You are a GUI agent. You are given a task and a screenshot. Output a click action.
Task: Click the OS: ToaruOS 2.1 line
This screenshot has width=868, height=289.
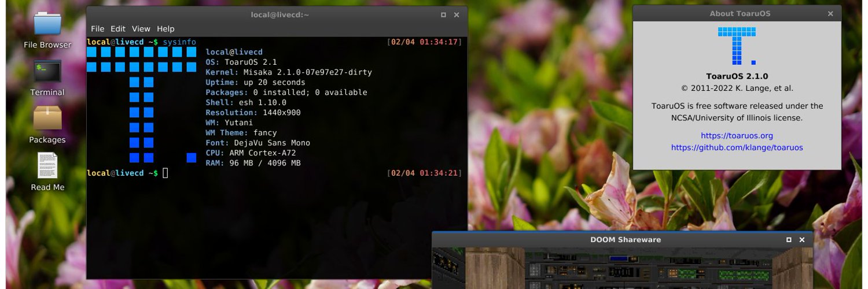[241, 62]
